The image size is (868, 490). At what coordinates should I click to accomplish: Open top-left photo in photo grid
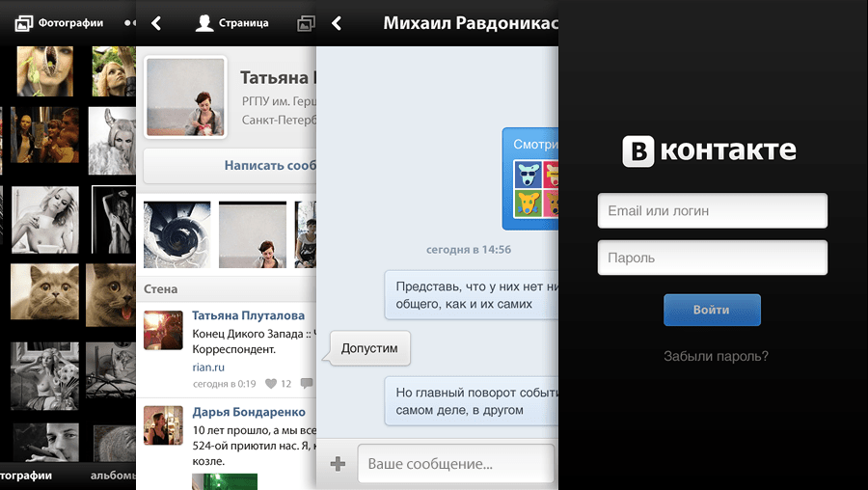(44, 70)
